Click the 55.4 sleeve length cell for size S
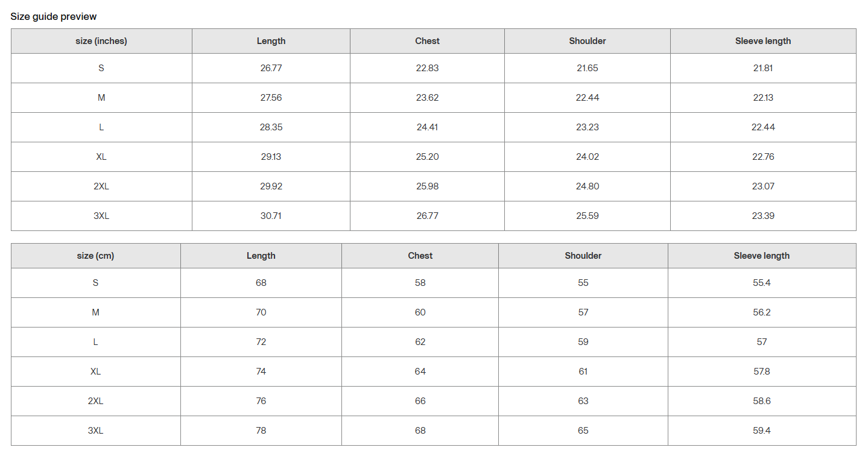This screenshot has height=459, width=868. (761, 283)
